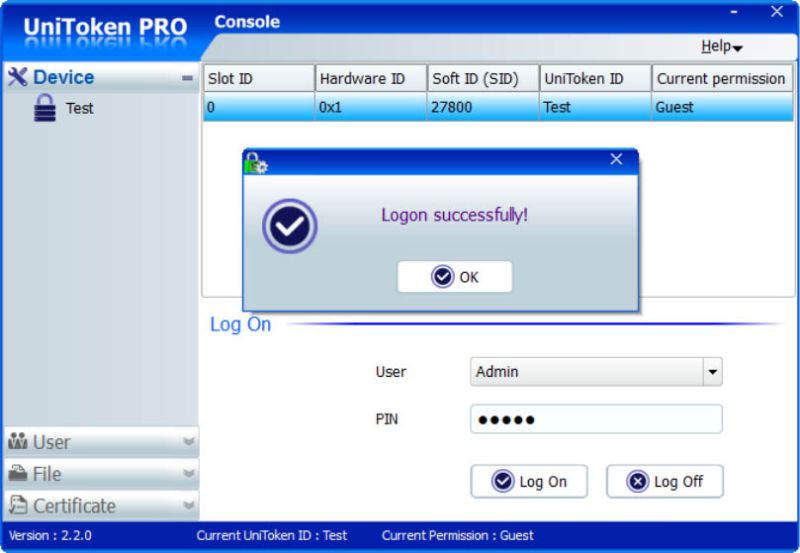The height and width of the screenshot is (553, 800).
Task: Click Current Permission : Guest status
Action: 458,535
